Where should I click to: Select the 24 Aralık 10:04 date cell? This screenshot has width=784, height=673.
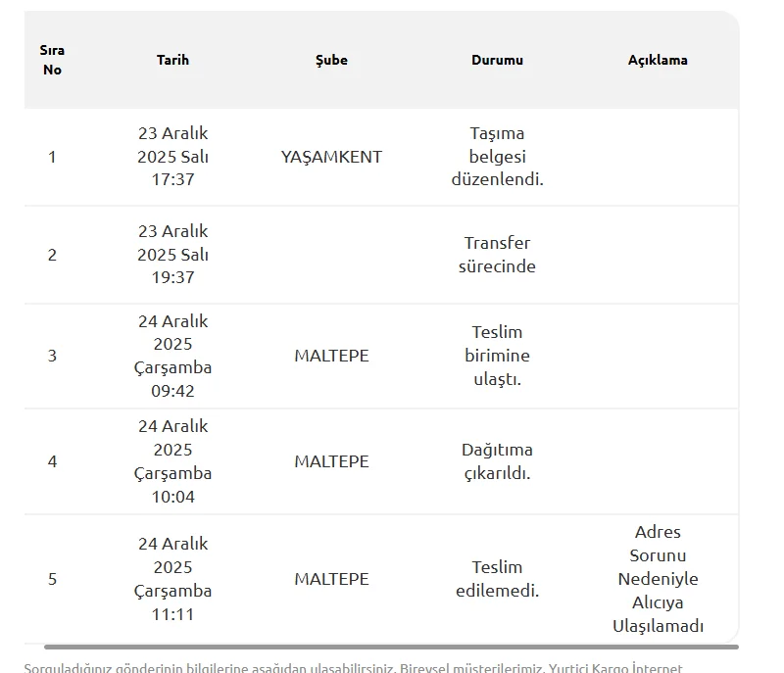(172, 461)
